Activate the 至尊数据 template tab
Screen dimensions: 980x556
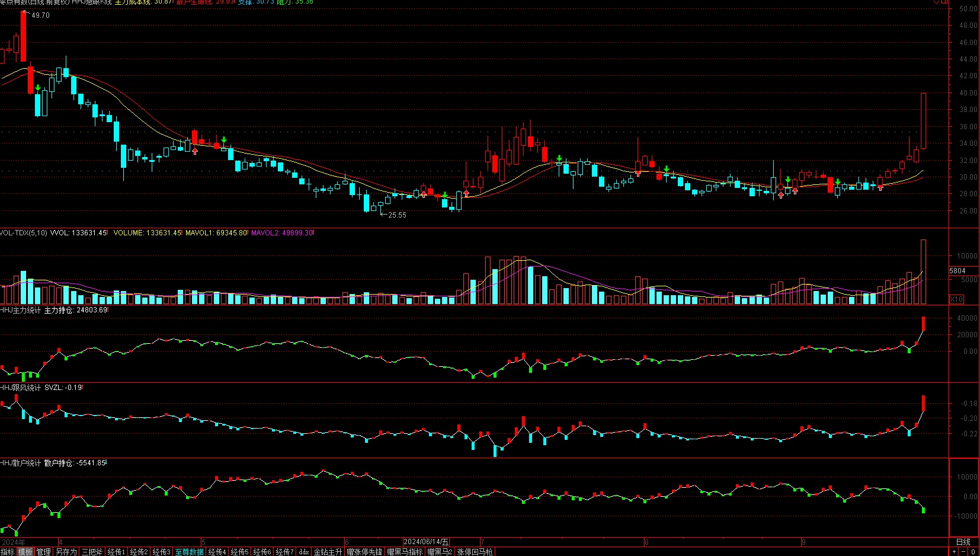coord(190,552)
